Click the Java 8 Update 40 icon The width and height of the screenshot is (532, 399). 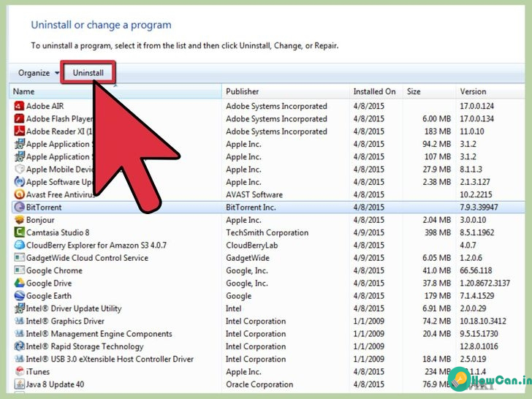19,384
